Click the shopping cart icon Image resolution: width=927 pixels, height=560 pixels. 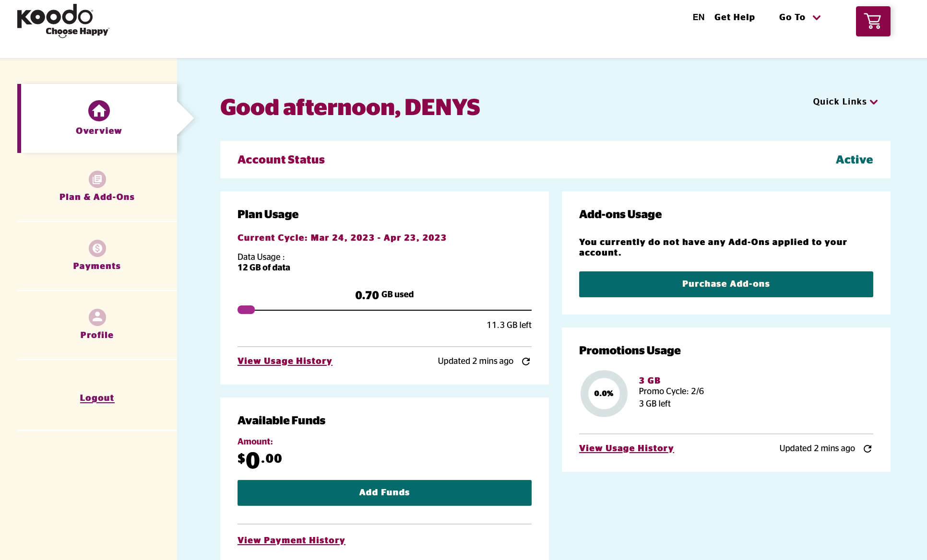(873, 21)
